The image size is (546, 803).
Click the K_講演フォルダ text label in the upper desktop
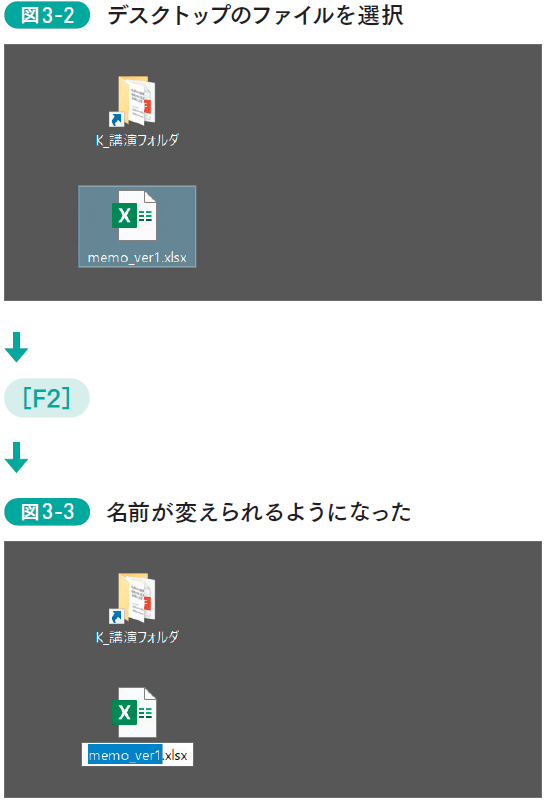point(137,140)
